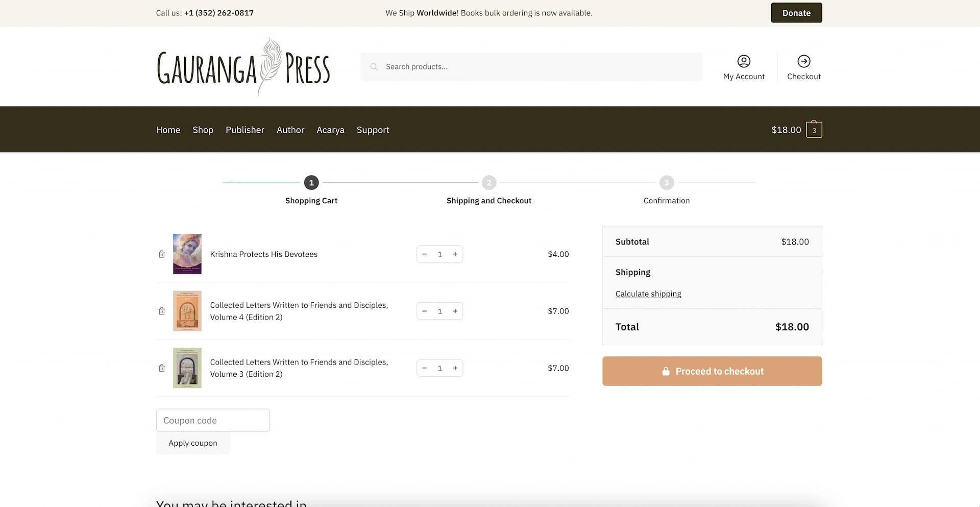Select the Shipping and Checkout step

pyautogui.click(x=489, y=201)
